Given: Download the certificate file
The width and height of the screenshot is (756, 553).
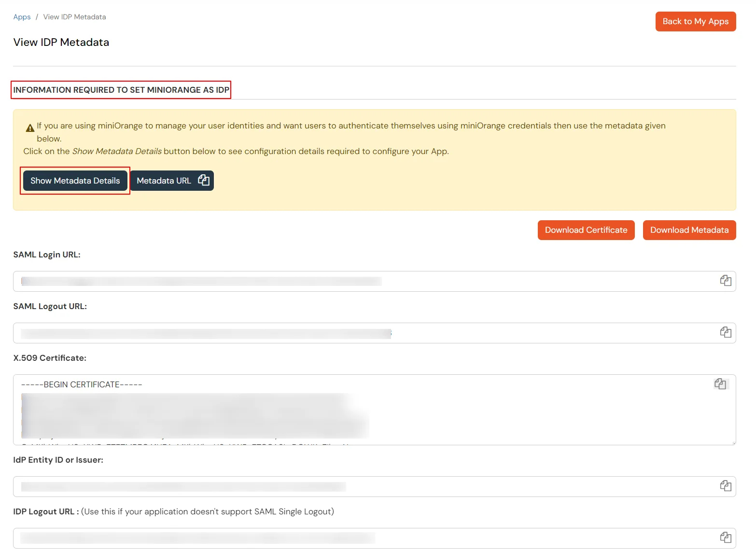Looking at the screenshot, I should pyautogui.click(x=586, y=230).
